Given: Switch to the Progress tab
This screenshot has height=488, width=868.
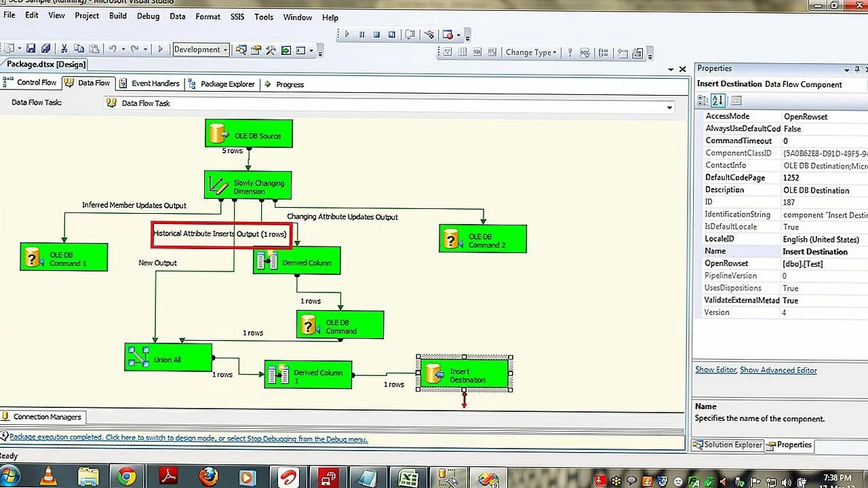Looking at the screenshot, I should pyautogui.click(x=284, y=84).
